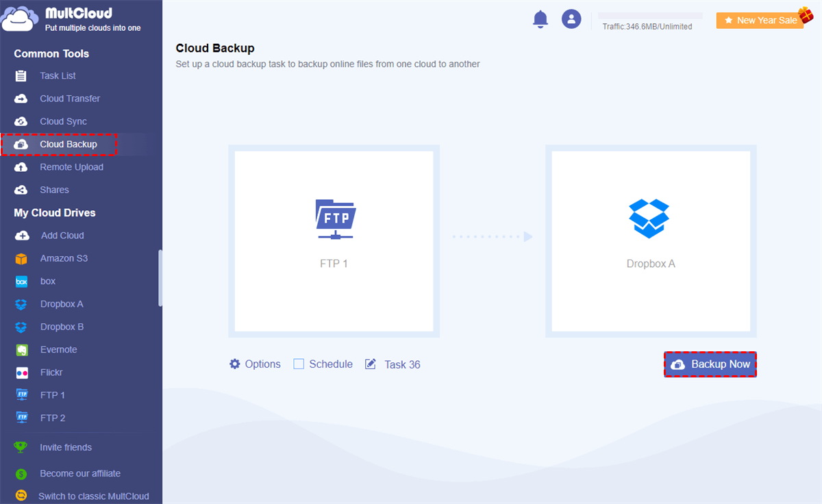
Task: Open Cloud Sync in sidebar
Action: 63,121
